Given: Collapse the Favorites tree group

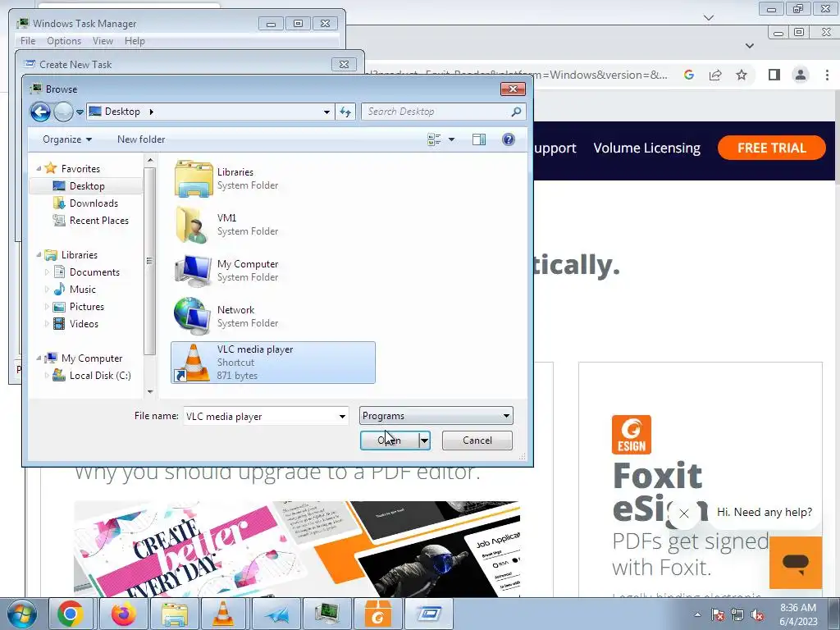Looking at the screenshot, I should point(39,168).
